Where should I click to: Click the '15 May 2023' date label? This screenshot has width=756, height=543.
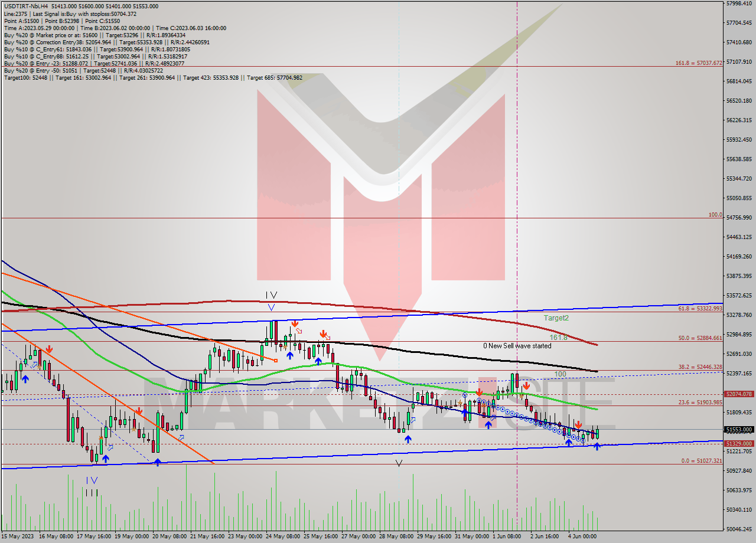click(18, 537)
